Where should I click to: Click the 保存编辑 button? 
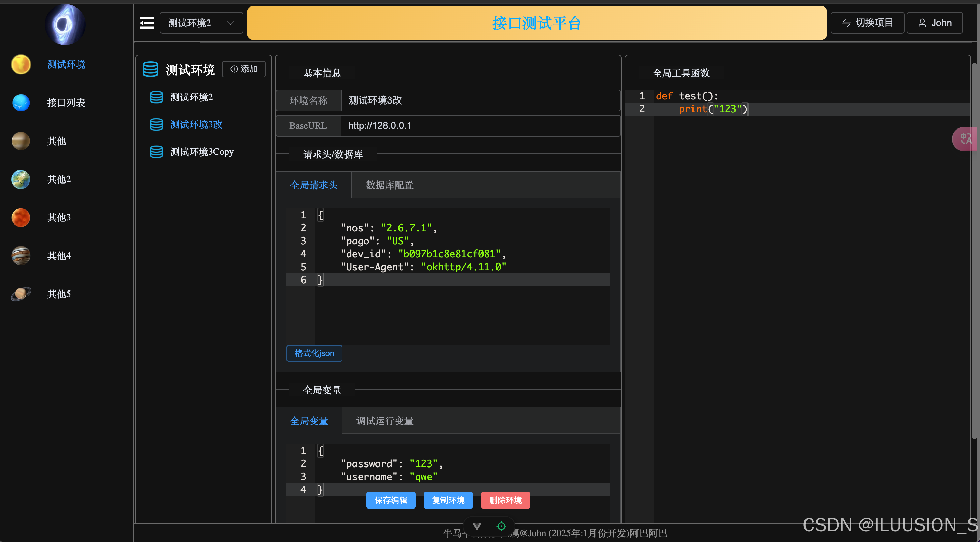[391, 500]
